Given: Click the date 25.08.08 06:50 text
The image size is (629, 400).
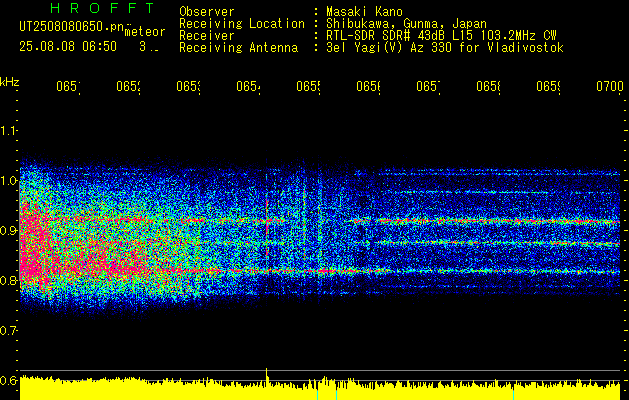Looking at the screenshot, I should [x=68, y=47].
